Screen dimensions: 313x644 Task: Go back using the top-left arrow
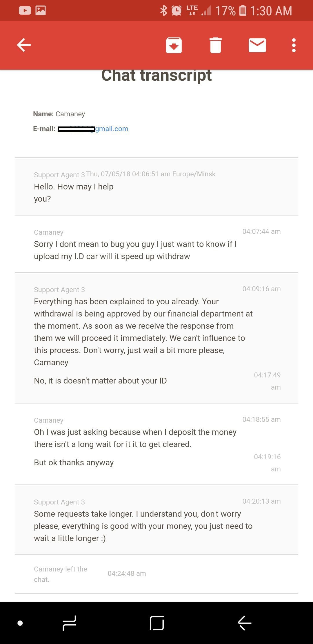(24, 45)
